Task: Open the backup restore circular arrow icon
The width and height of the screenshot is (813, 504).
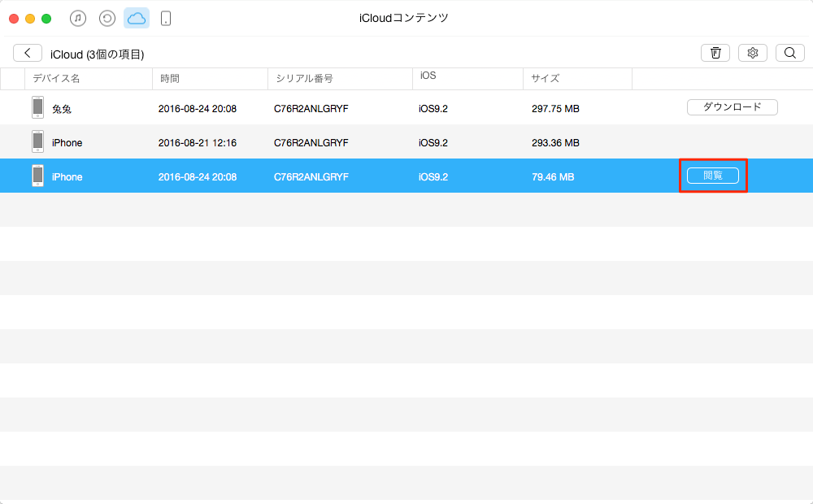Action: pyautogui.click(x=107, y=19)
